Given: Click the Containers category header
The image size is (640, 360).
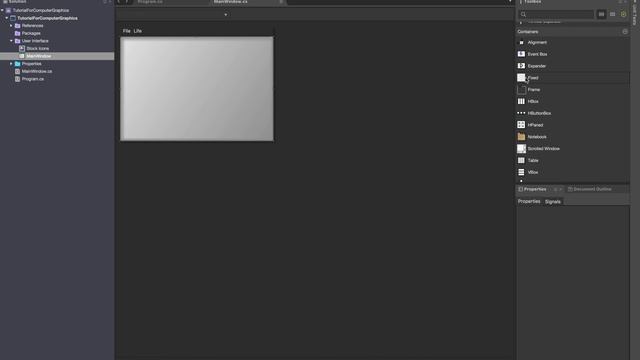Looking at the screenshot, I should pyautogui.click(x=573, y=31).
